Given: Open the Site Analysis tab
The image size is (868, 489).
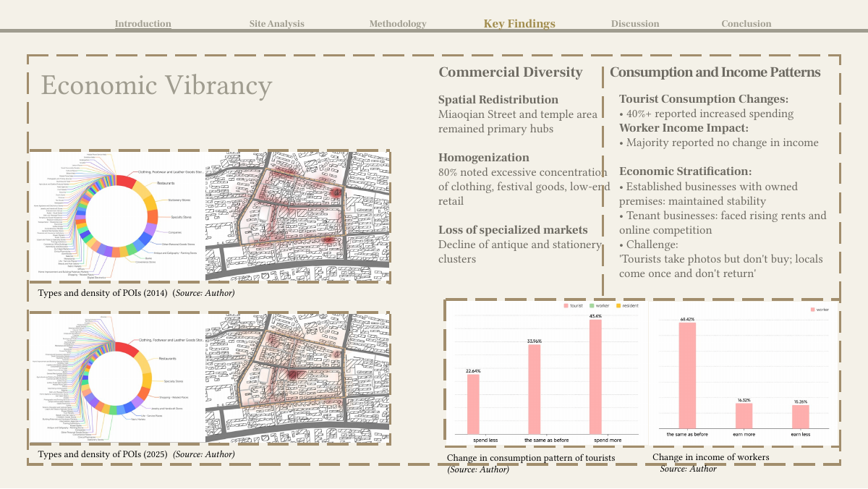Looking at the screenshot, I should (x=277, y=24).
